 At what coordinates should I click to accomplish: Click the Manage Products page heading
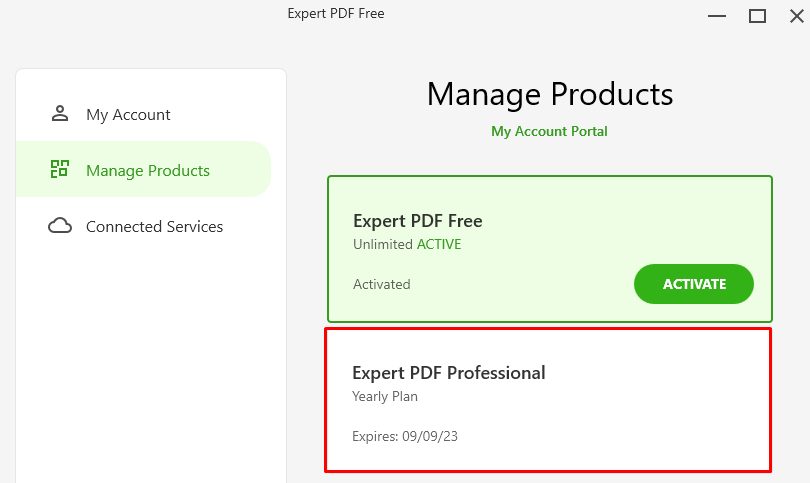(x=550, y=94)
